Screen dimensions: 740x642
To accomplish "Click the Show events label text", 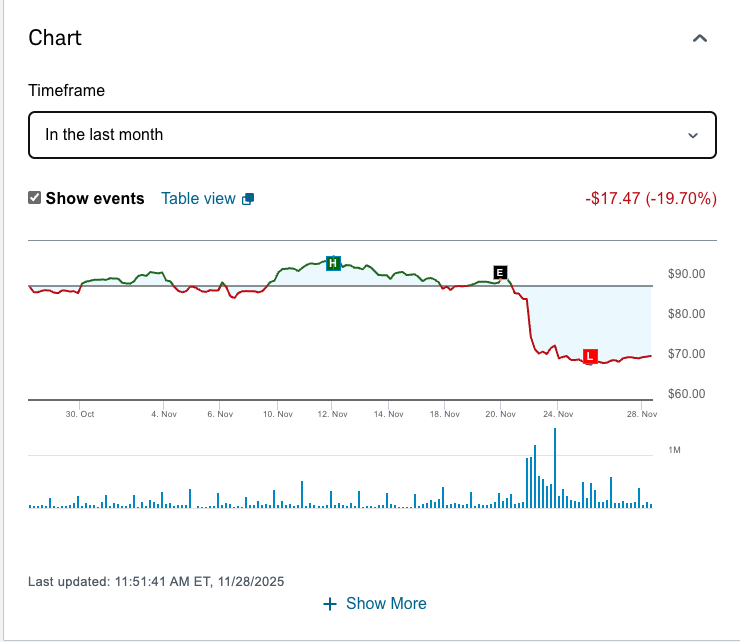I will tap(95, 198).
